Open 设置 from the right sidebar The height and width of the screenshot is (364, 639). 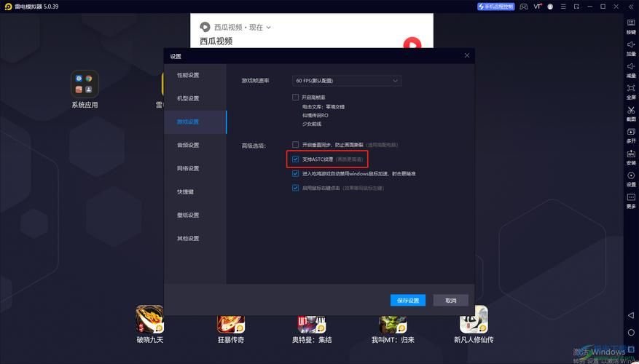(631, 179)
